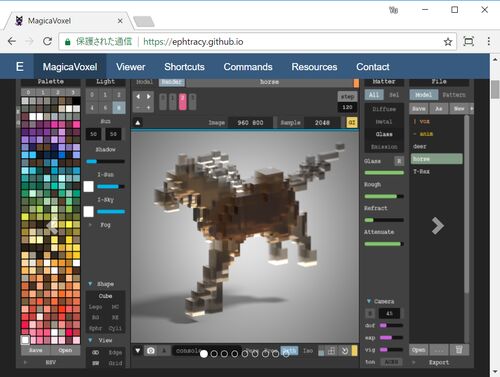Expand the Fog section
This screenshot has width=500, height=377.
click(x=90, y=225)
